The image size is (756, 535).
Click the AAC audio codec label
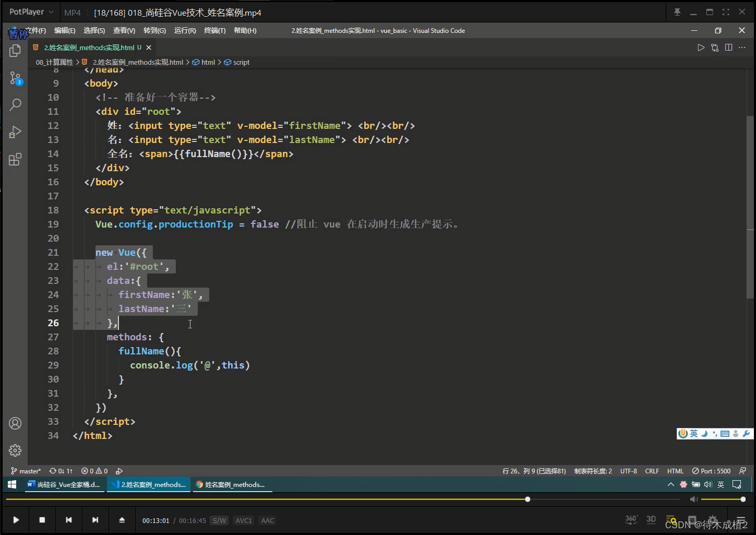[x=268, y=520]
